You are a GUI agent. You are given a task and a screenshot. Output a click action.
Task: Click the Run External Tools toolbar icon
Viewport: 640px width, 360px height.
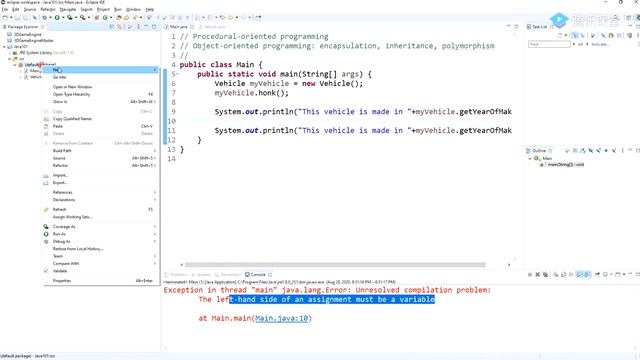point(82,18)
